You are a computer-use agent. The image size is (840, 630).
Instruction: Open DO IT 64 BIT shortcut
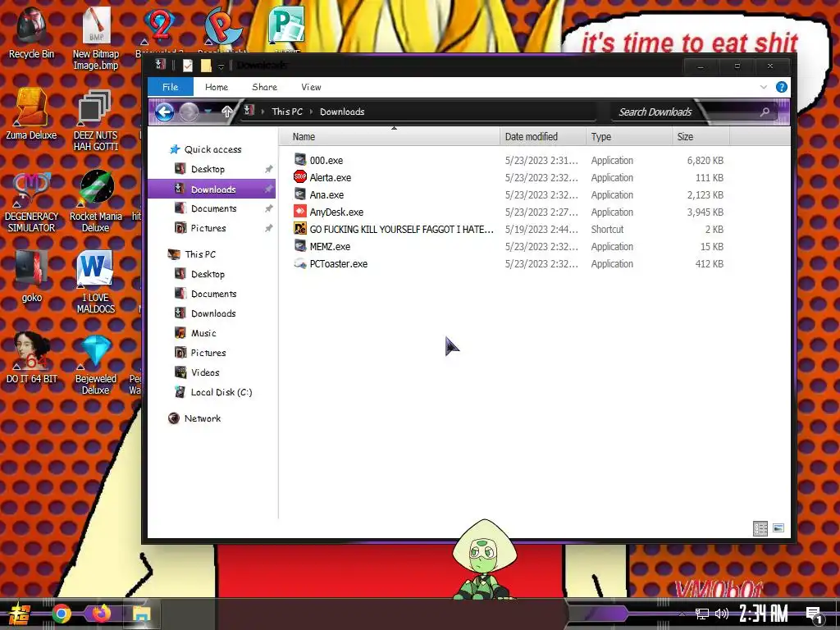31,358
